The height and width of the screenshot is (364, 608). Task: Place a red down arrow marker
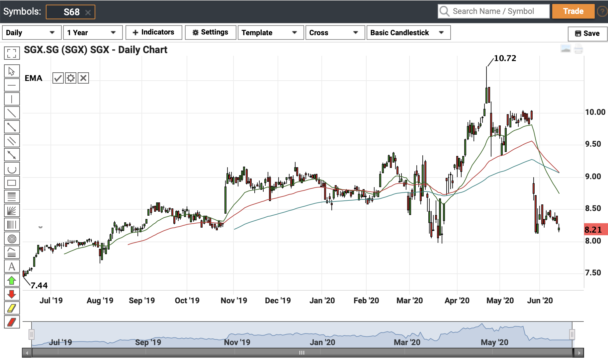pos(12,294)
